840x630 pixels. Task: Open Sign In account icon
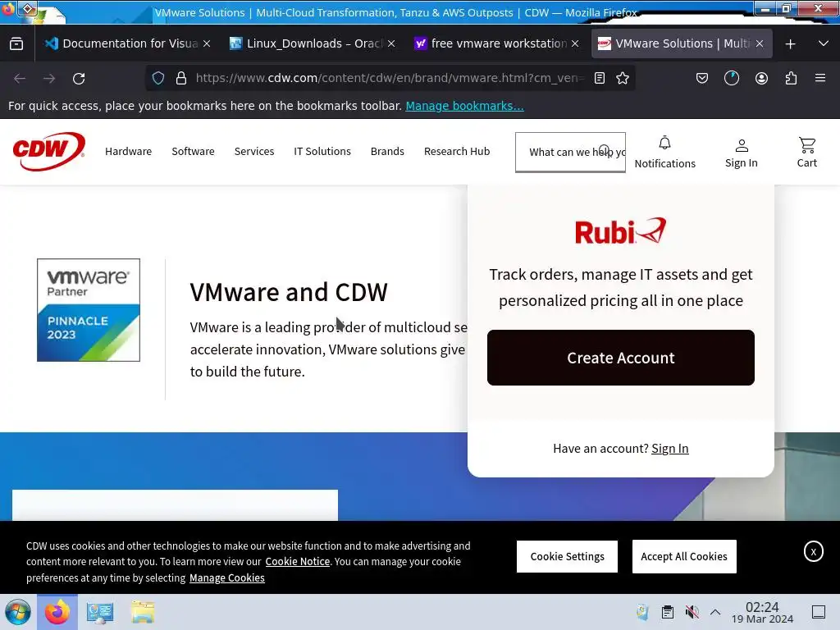click(742, 153)
